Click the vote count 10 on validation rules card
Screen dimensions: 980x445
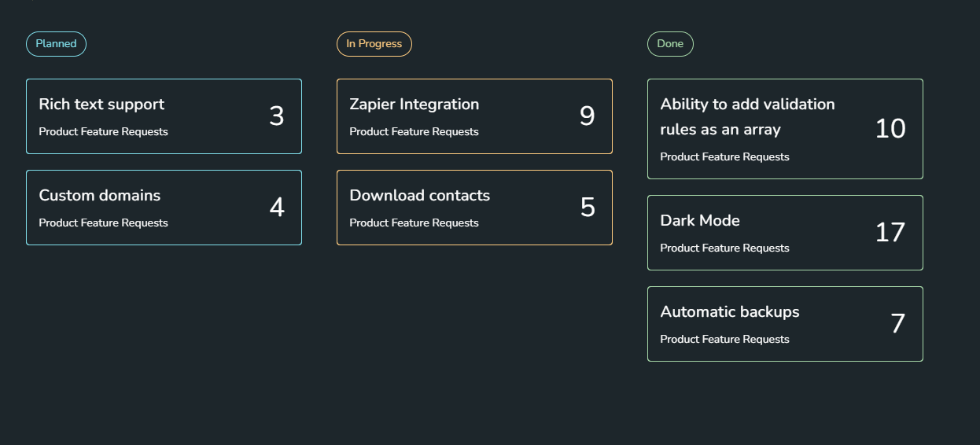[x=890, y=129]
